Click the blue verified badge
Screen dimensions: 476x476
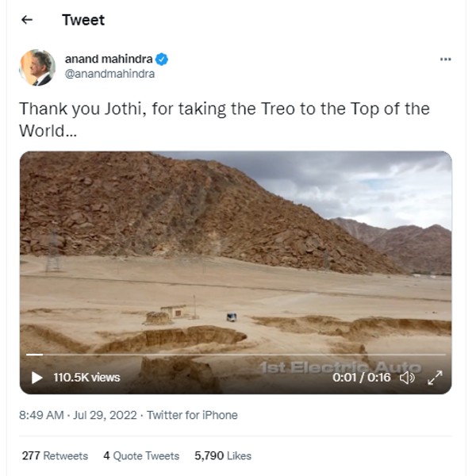[162, 59]
